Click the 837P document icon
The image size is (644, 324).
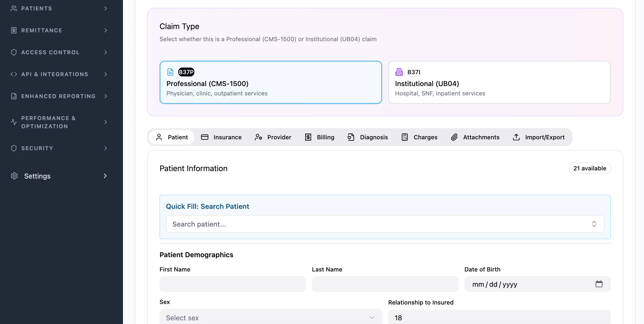pos(170,72)
